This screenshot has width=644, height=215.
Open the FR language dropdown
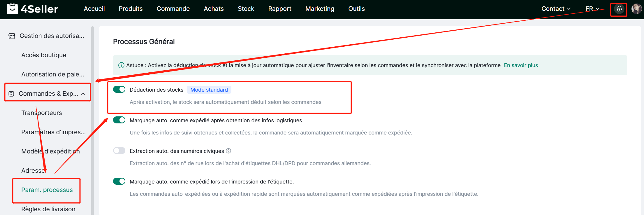(x=592, y=9)
